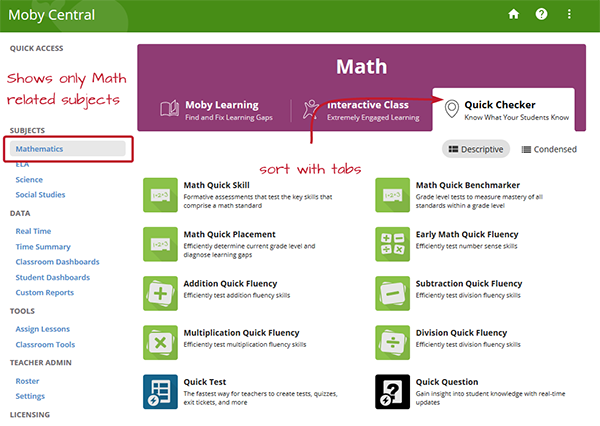600x426 pixels.
Task: Open Assign Lessons tool
Action: point(42,329)
